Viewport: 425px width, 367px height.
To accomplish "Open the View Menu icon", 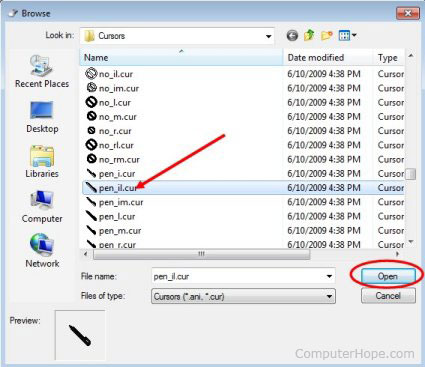I will click(344, 35).
